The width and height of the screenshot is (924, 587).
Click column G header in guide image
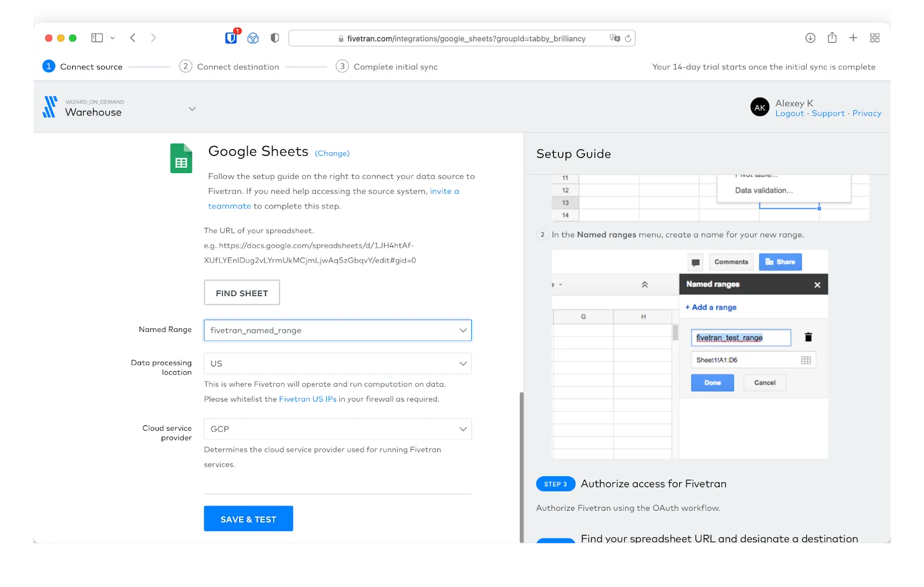click(583, 317)
